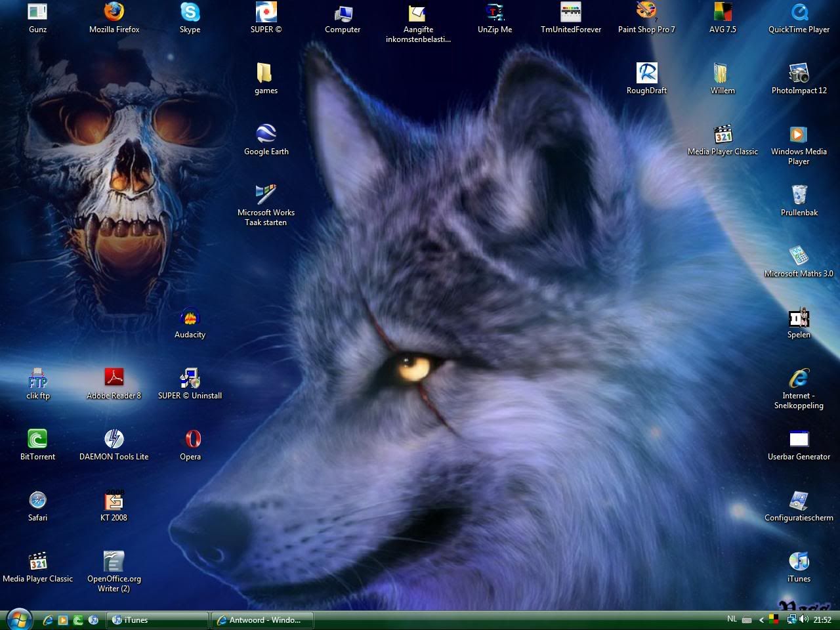Show hidden tray icons with the chevron

[x=761, y=620]
